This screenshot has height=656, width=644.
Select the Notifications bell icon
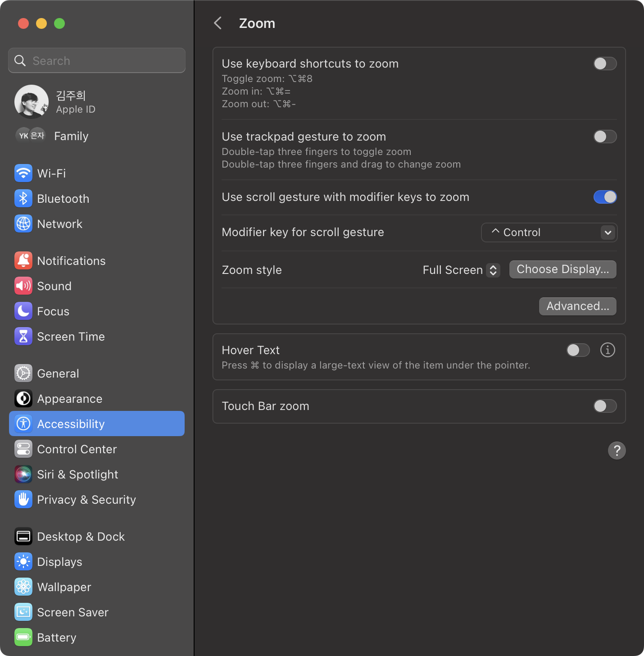23,260
